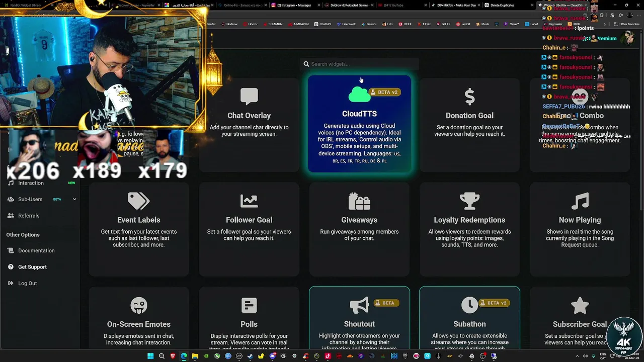Open the Skidrow bookmark

pyautogui.click(x=229, y=24)
